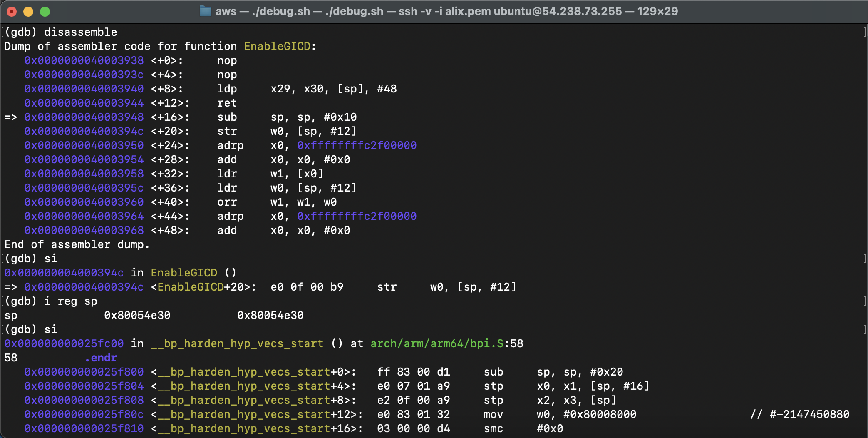This screenshot has width=868, height=438.
Task: Click the EnableGICD name in 'in EnableGICD ()'
Action: coord(184,273)
